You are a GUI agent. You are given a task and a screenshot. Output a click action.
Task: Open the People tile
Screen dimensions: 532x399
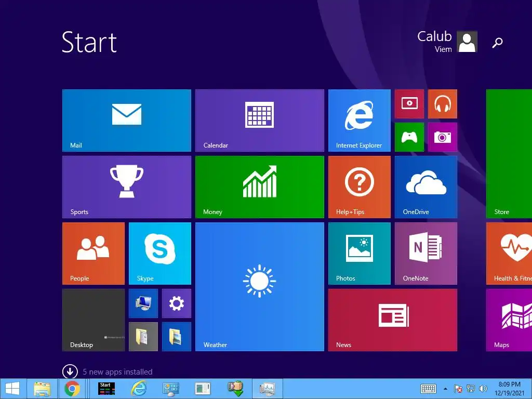(94, 254)
